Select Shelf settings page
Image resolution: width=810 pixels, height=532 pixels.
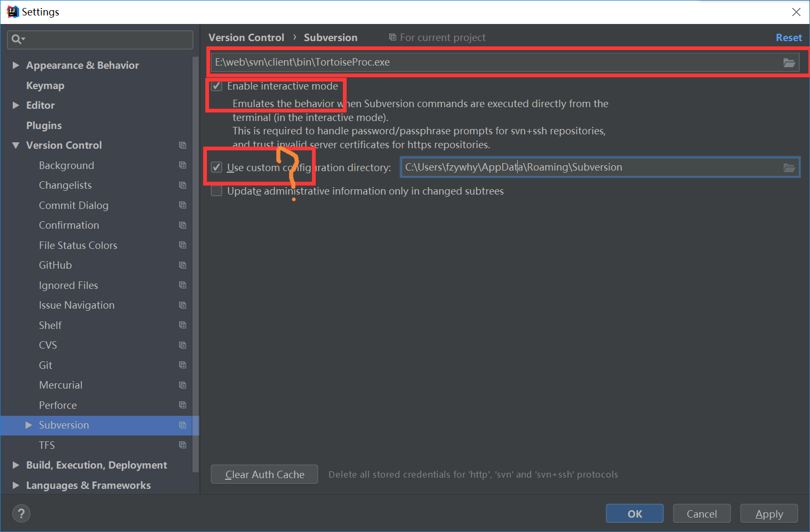point(50,326)
